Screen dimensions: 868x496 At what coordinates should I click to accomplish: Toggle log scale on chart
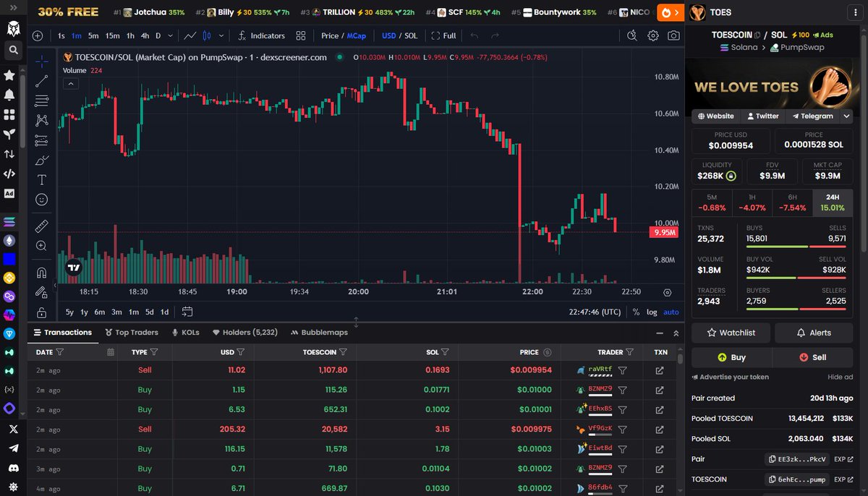[x=652, y=312]
